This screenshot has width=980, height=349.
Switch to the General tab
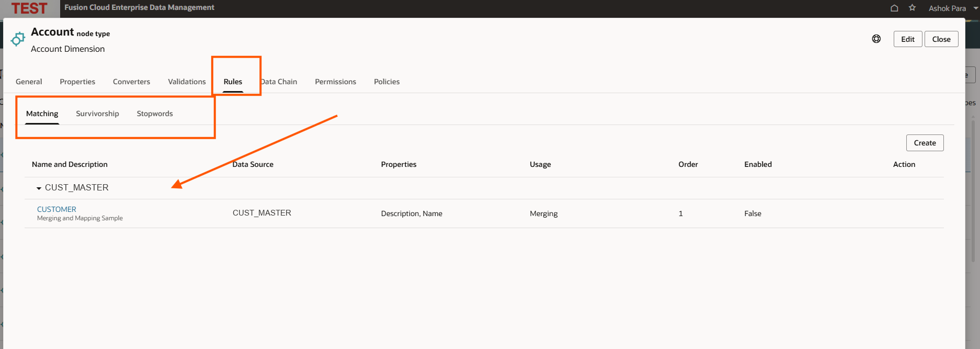tap(29, 82)
